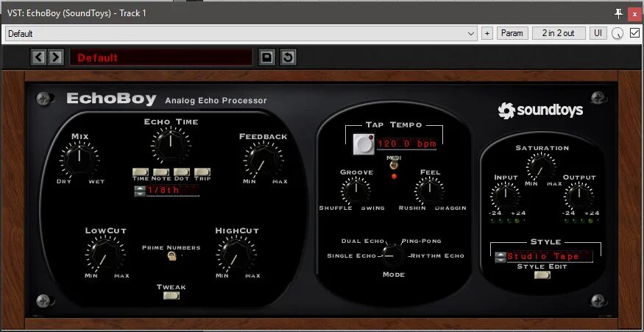The height and width of the screenshot is (332, 644).
Task: Select Single Echo mode label
Action: 352,256
